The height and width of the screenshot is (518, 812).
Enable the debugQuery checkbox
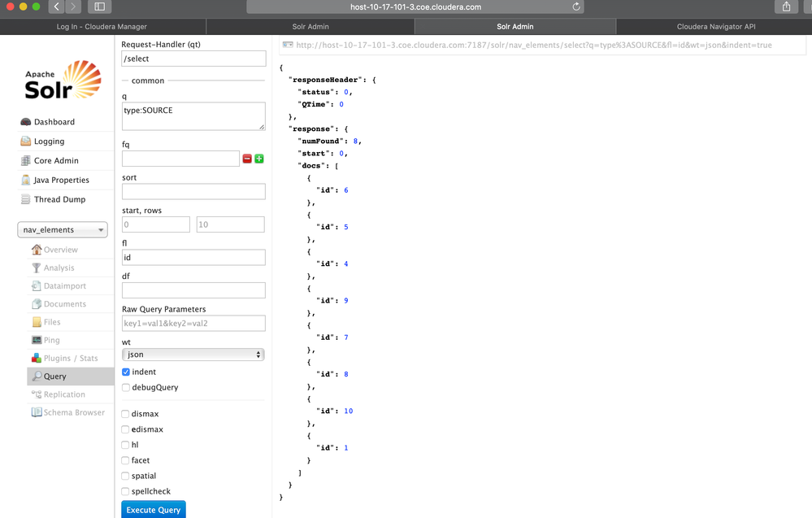coord(126,387)
